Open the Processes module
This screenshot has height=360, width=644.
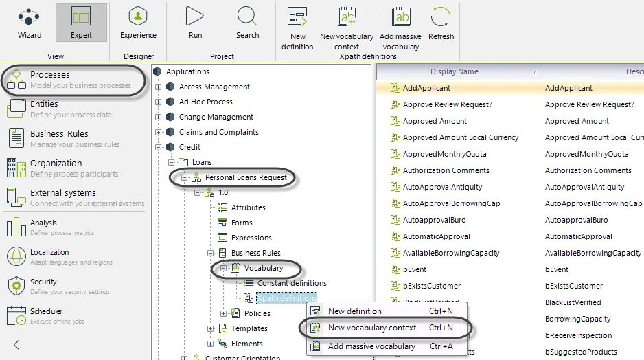coord(74,80)
